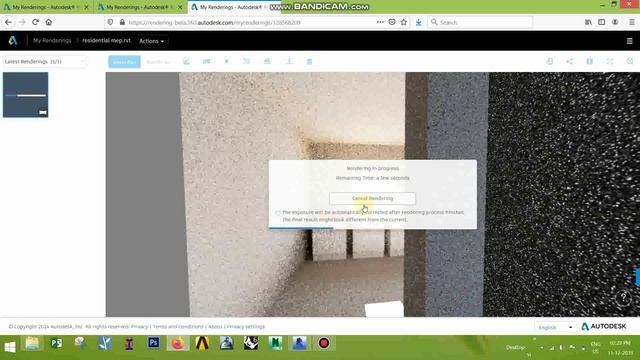Viewport: 640px width, 360px height.
Task: Expand the Latest Renderings dropdown
Action: (x=44, y=62)
